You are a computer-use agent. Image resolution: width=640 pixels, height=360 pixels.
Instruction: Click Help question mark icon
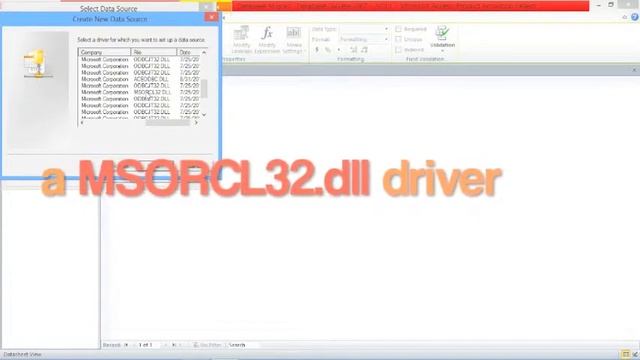(x=635, y=17)
